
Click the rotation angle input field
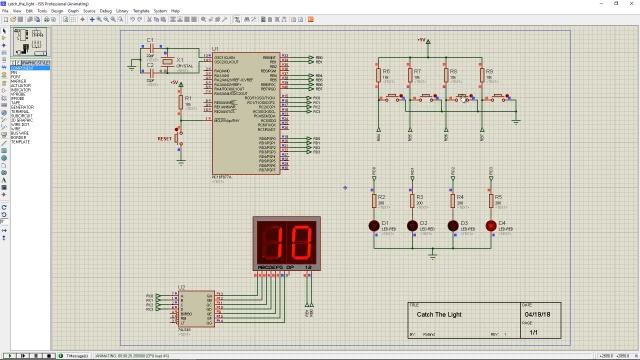pyautogui.click(x=4, y=222)
